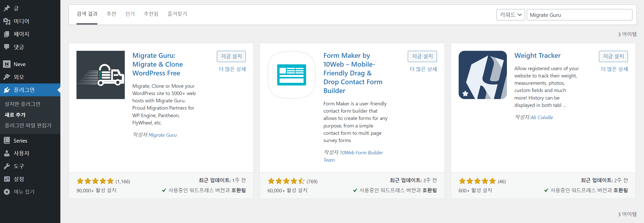
Task: Open the 외모 menu label
Action: click(19, 77)
